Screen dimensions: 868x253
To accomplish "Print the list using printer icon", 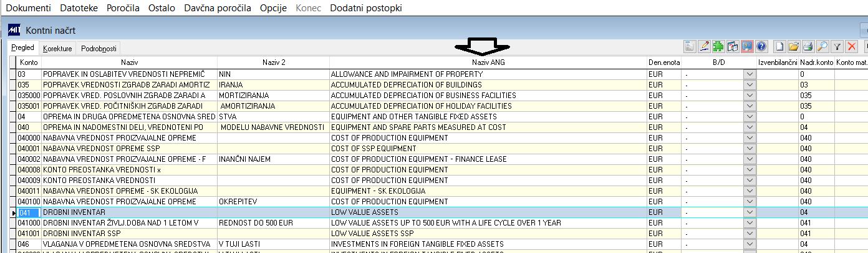I will (x=808, y=46).
